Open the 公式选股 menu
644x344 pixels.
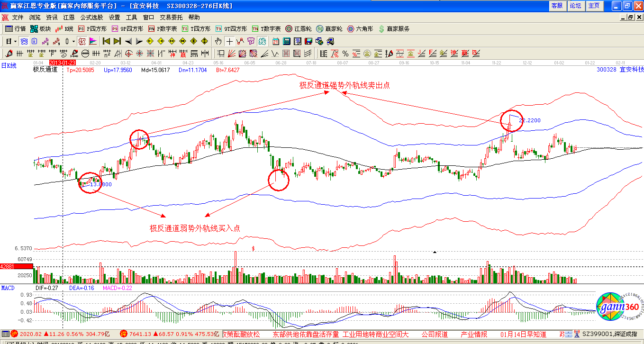coord(91,18)
